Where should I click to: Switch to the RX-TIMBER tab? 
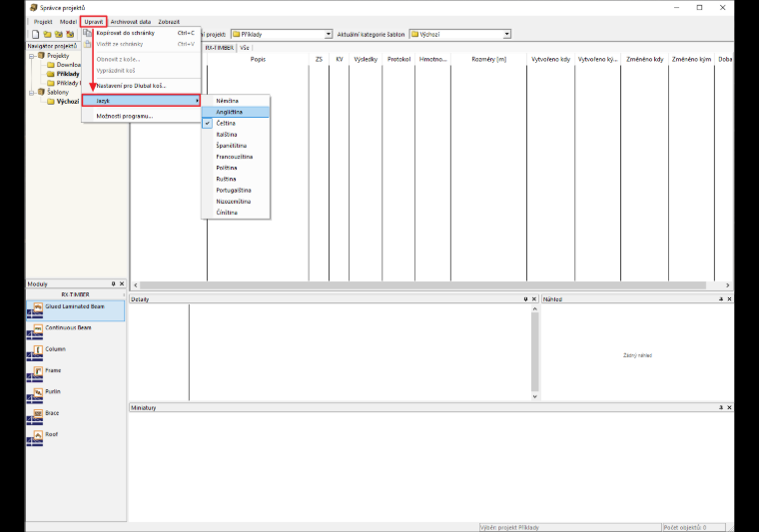220,48
